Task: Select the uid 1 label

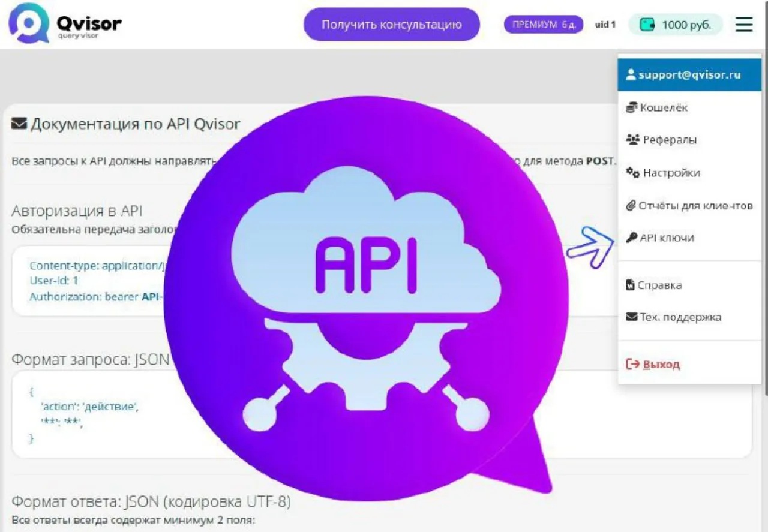Action: (x=605, y=25)
